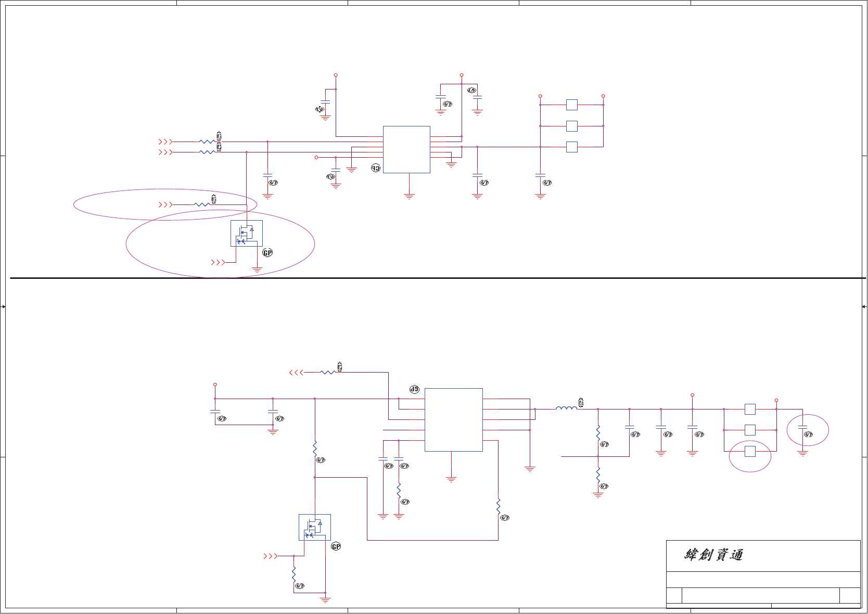
Task: Select the MOSFET symbol in the lower circuit
Action: (x=315, y=527)
